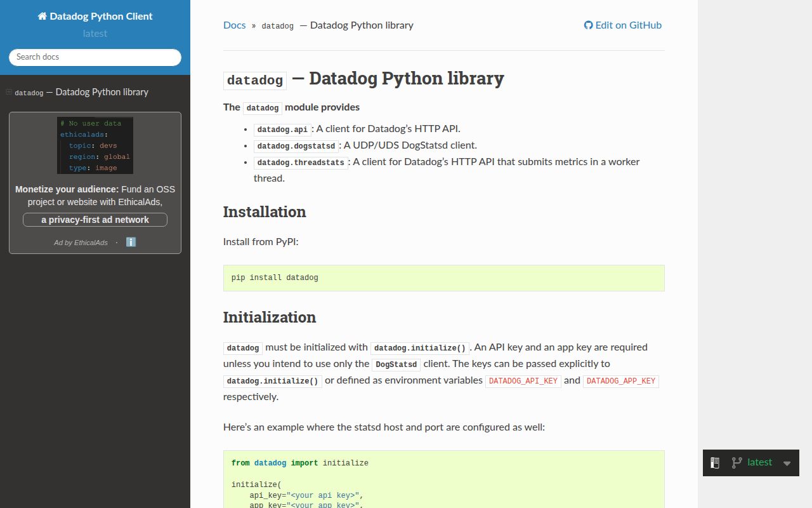Click the ad information icon
812x508 pixels.
click(x=131, y=242)
